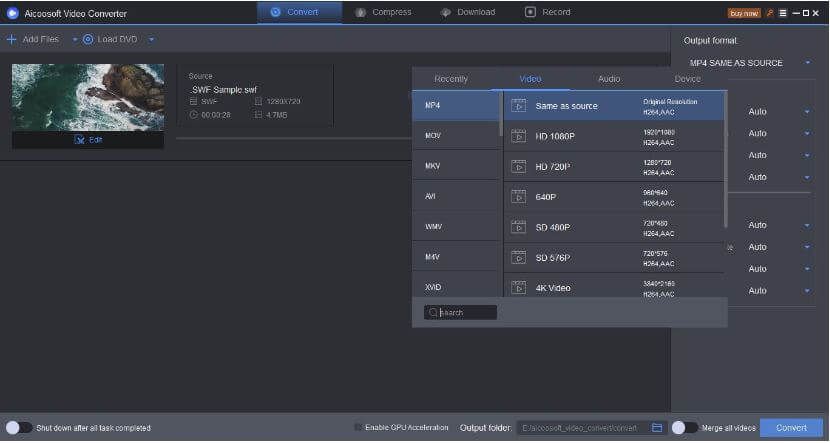Expand the Load DVD dropdown arrow
Viewport: 830px width, 443px height.
coord(151,40)
